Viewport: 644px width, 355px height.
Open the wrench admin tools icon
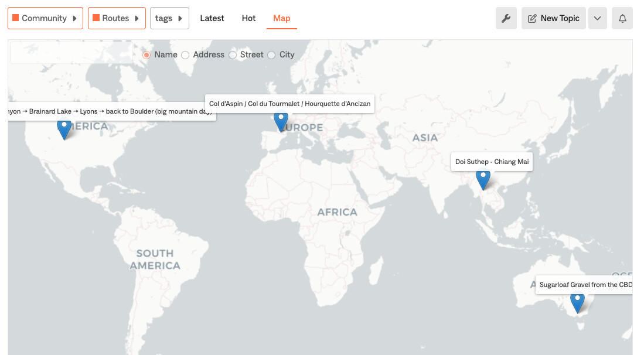click(506, 18)
